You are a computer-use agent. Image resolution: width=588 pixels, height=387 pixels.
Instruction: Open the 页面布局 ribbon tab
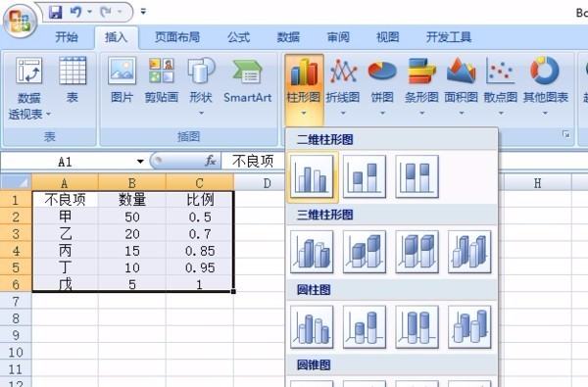(x=177, y=37)
